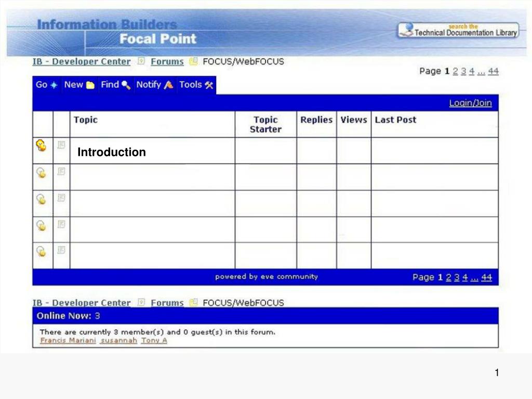Click the folder icon before top FOCUS/WebFOCUS
The width and height of the screenshot is (532, 399).
pos(193,61)
